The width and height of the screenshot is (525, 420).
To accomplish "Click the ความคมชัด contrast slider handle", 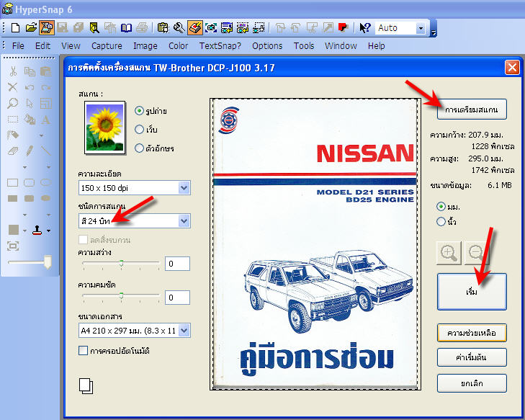I will tap(121, 296).
